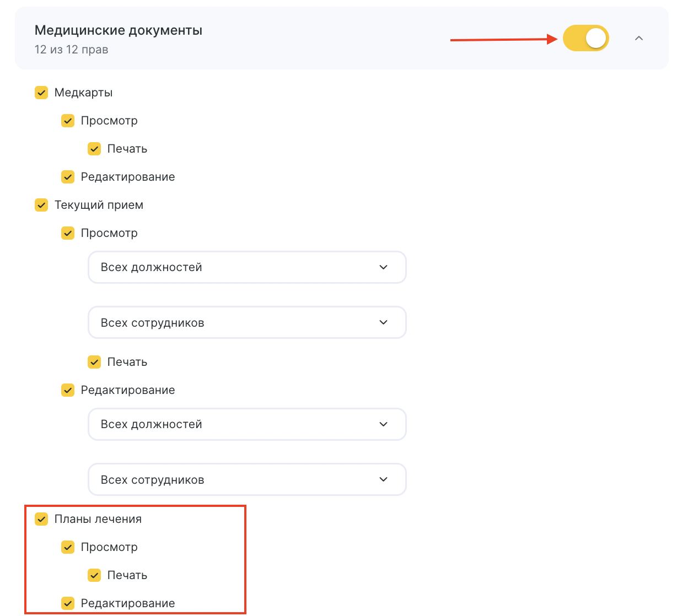677x616 pixels.
Task: Uncheck the Медкарты checkbox
Action: (41, 93)
